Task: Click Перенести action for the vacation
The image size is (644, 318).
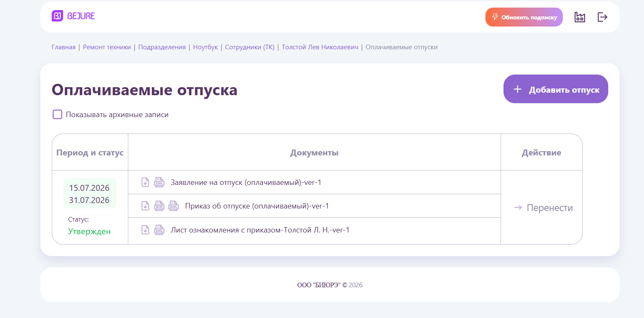Action: [543, 208]
